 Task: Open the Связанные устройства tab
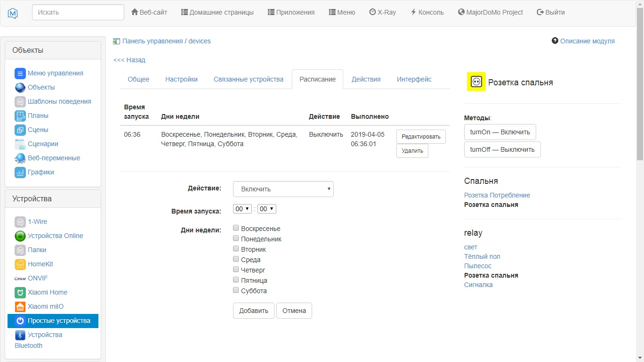[x=248, y=79]
